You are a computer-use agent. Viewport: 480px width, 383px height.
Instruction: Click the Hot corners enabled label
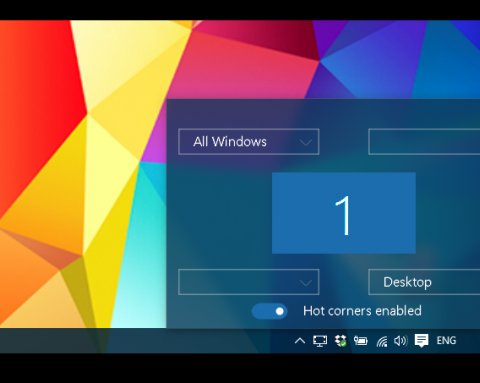(x=362, y=311)
